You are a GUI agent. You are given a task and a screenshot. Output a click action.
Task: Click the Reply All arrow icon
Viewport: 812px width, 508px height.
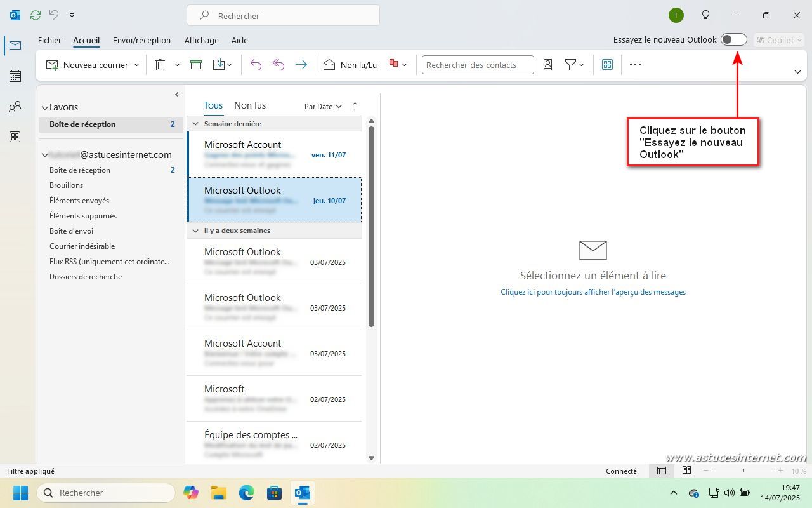(x=278, y=65)
